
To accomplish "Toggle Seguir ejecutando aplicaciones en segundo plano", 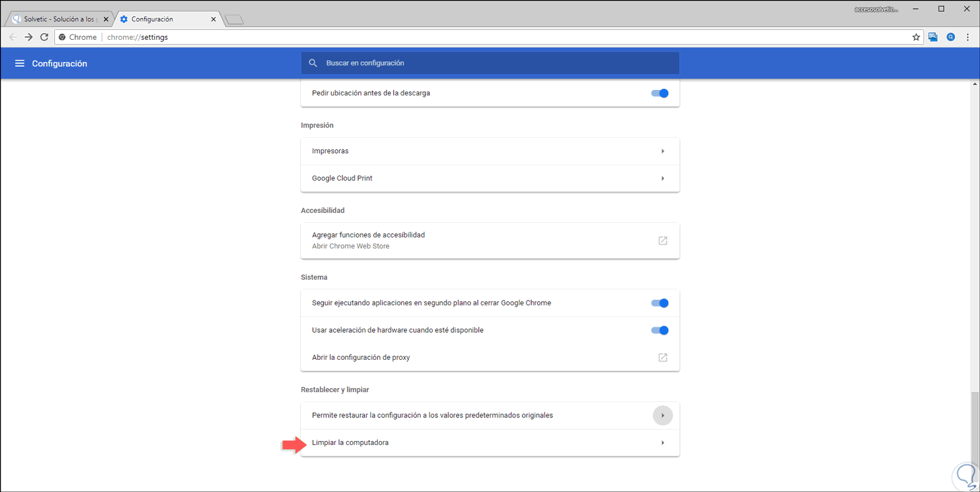I will [x=660, y=303].
